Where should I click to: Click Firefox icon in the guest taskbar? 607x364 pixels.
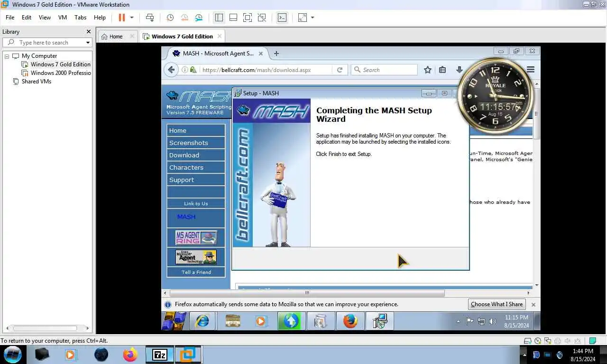350,321
